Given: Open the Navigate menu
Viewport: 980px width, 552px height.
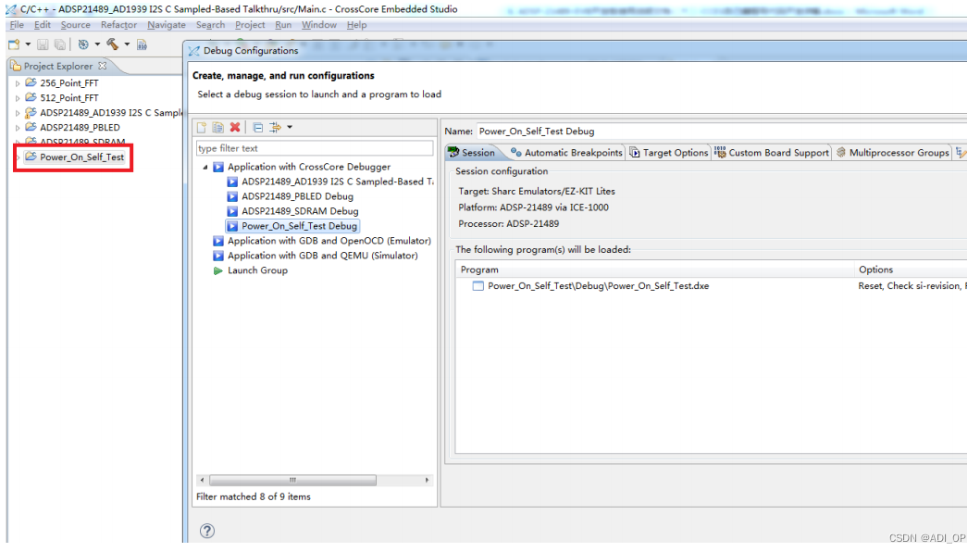Looking at the screenshot, I should click(x=167, y=25).
